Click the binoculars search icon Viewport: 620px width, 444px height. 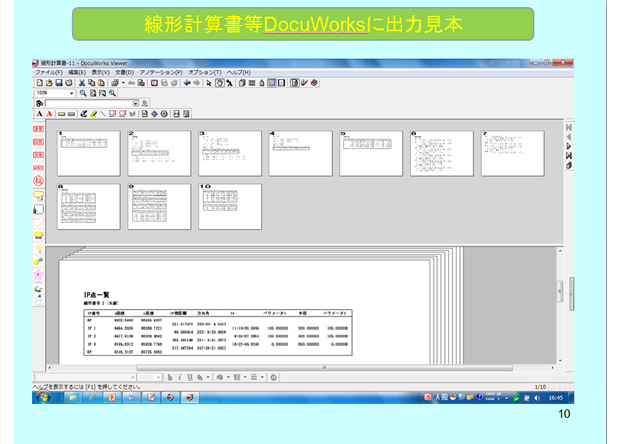coord(40,104)
